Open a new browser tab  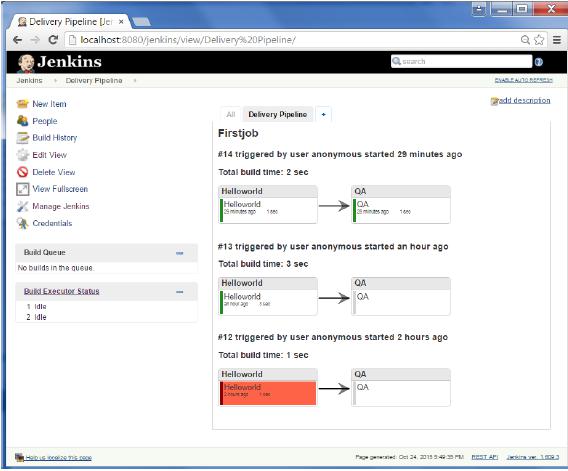141,22
